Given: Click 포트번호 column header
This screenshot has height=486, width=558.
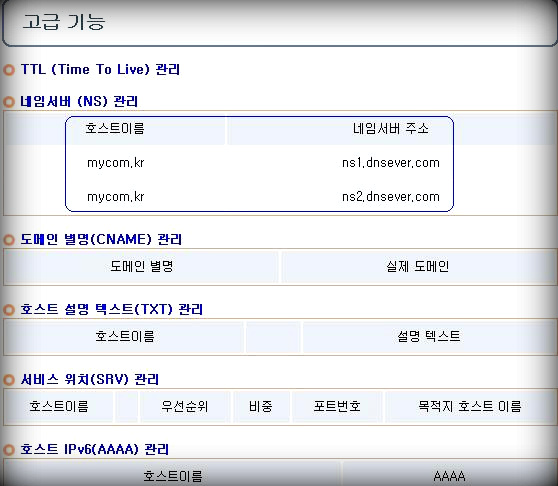Looking at the screenshot, I should tap(337, 406).
